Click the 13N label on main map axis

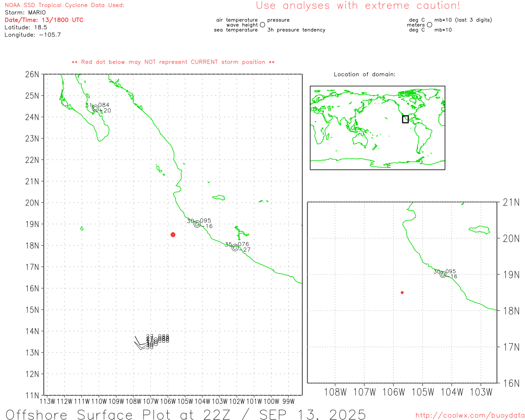[32, 353]
